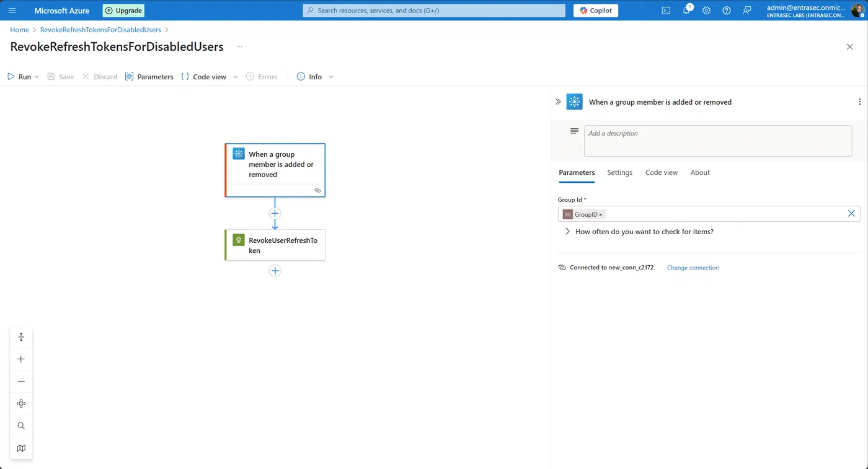Open the Info dropdown arrow
This screenshot has width=868, height=469.
coord(331,77)
